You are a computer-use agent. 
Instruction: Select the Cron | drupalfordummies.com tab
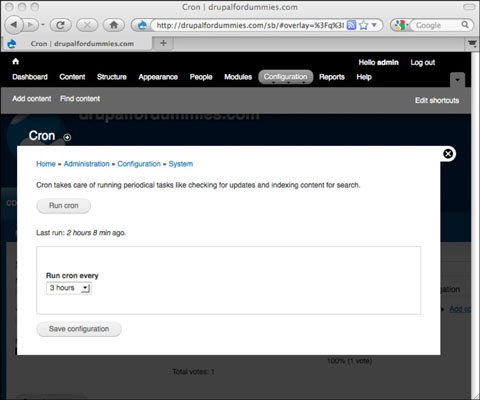(x=77, y=44)
